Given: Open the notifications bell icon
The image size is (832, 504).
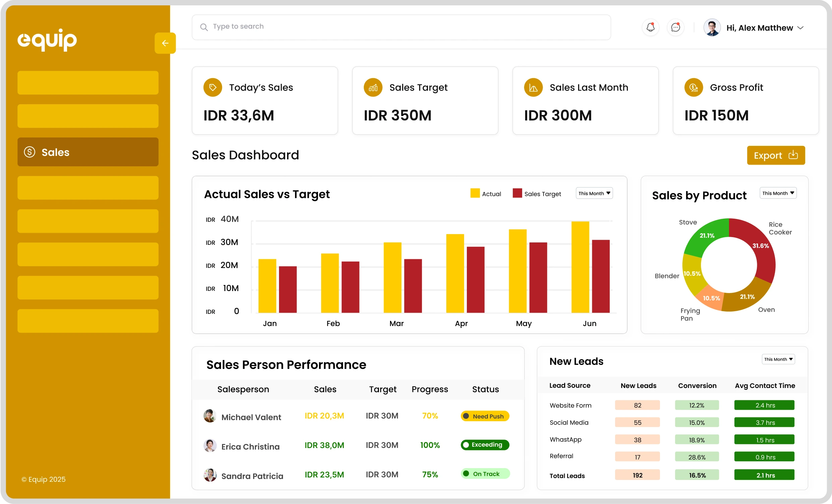Looking at the screenshot, I should click(x=650, y=27).
